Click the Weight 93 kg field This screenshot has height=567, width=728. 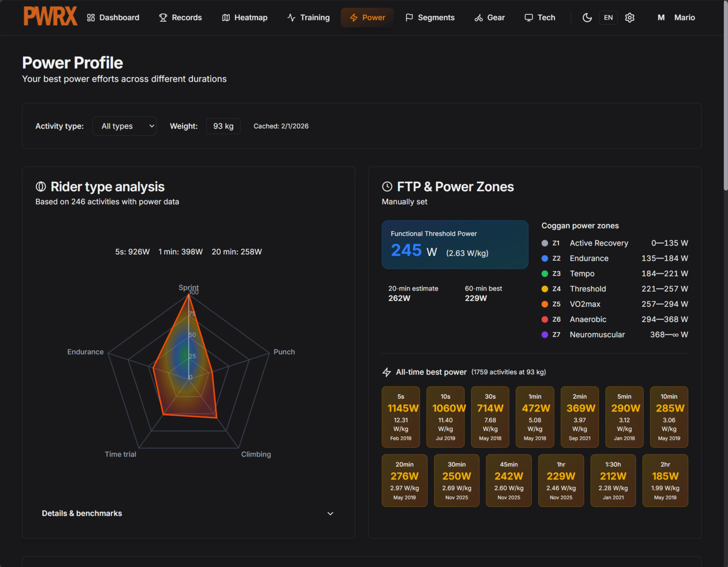click(x=223, y=126)
